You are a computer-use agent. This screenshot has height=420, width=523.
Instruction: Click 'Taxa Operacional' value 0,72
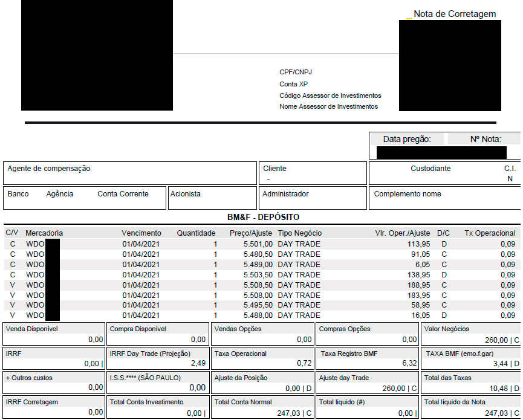tap(304, 363)
